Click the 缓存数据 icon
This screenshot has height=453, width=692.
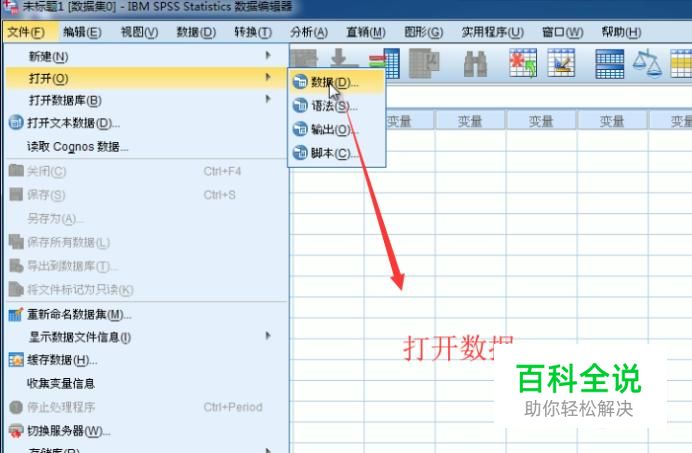(x=16, y=360)
